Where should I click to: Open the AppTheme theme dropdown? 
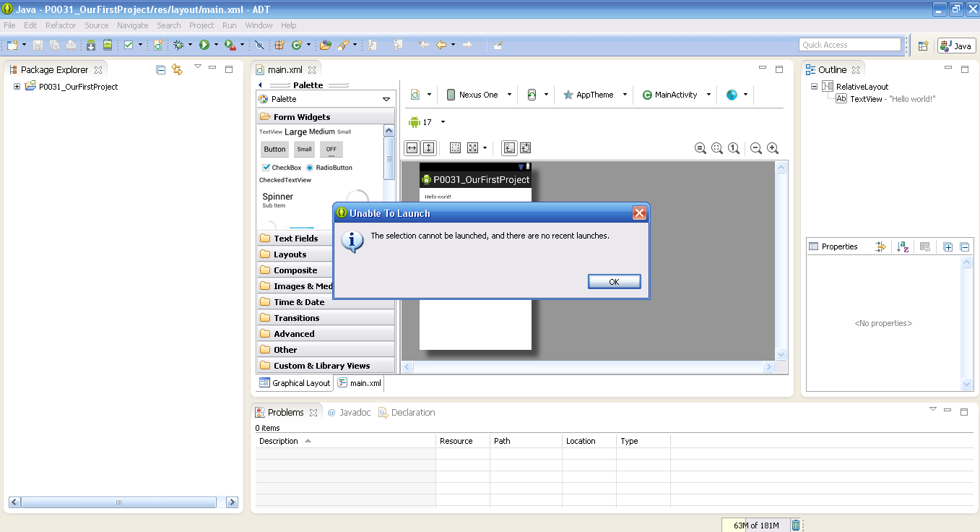625,95
